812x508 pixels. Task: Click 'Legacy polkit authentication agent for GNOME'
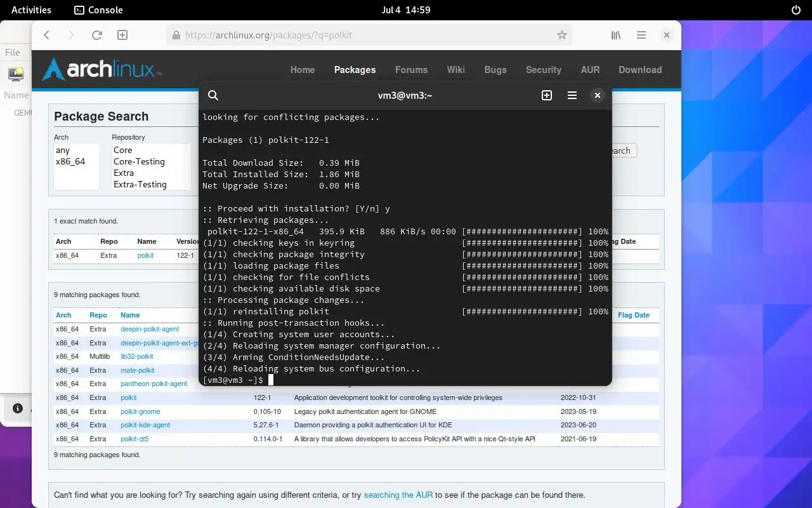click(x=365, y=411)
